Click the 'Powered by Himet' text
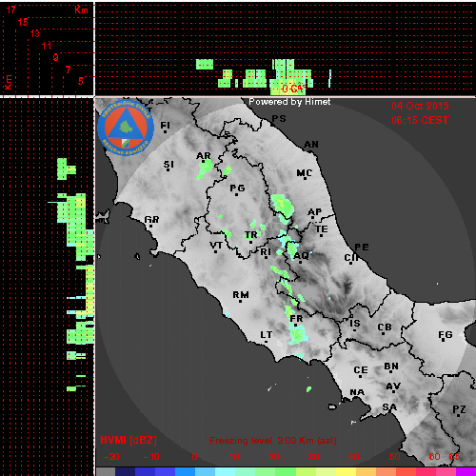 pos(289,102)
